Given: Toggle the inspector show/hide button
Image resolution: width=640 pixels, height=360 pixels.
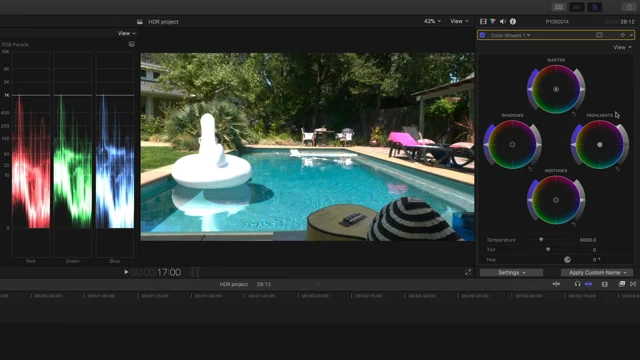Looking at the screenshot, I should click(595, 7).
